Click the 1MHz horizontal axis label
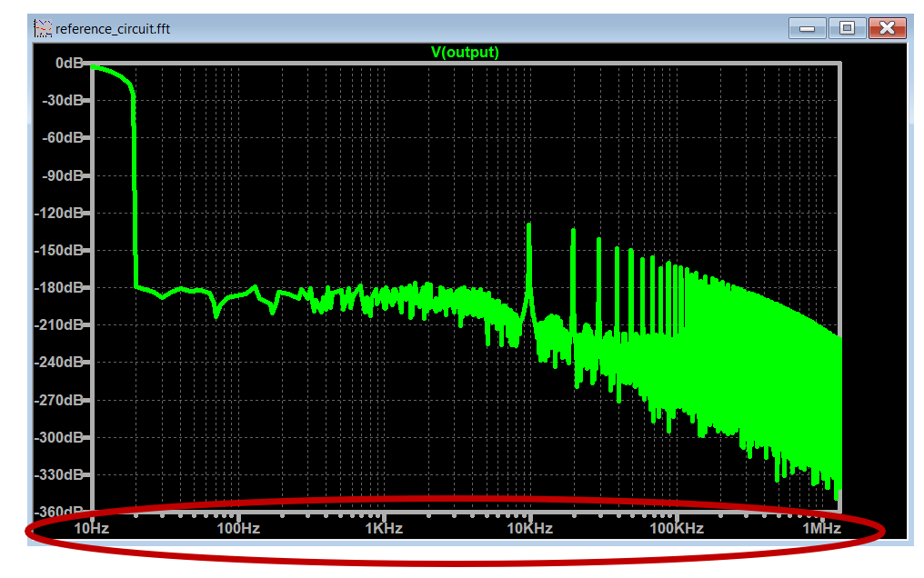The image size is (924, 578). [819, 528]
